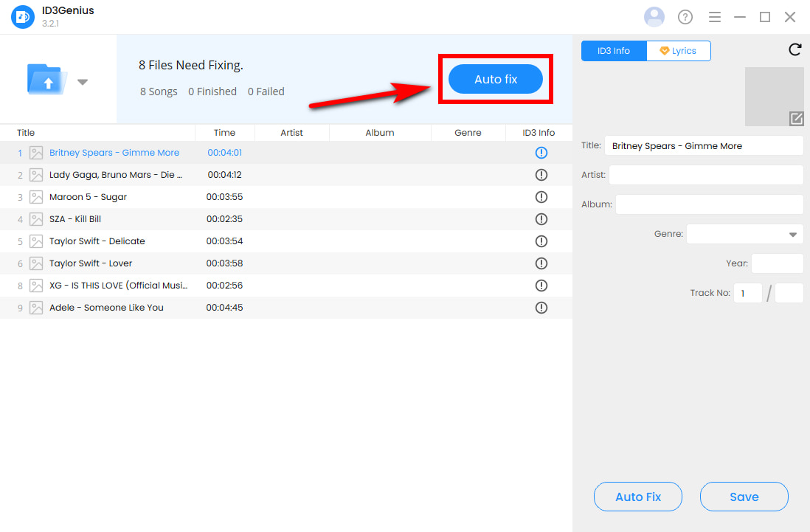Screen dimensions: 810x532
Task: Click the '0 Finished' counter
Action: click(212, 91)
